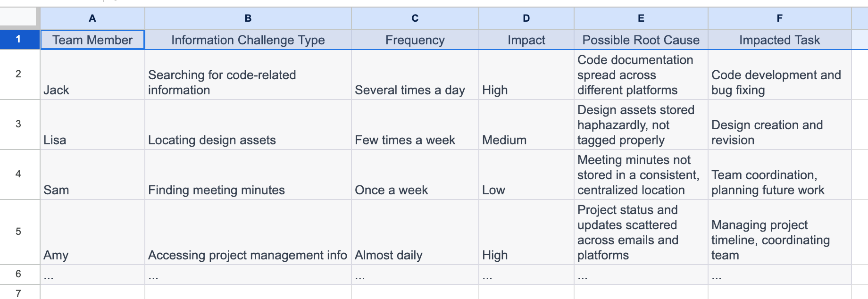
Task: Select the Once a week cell
Action: click(414, 174)
